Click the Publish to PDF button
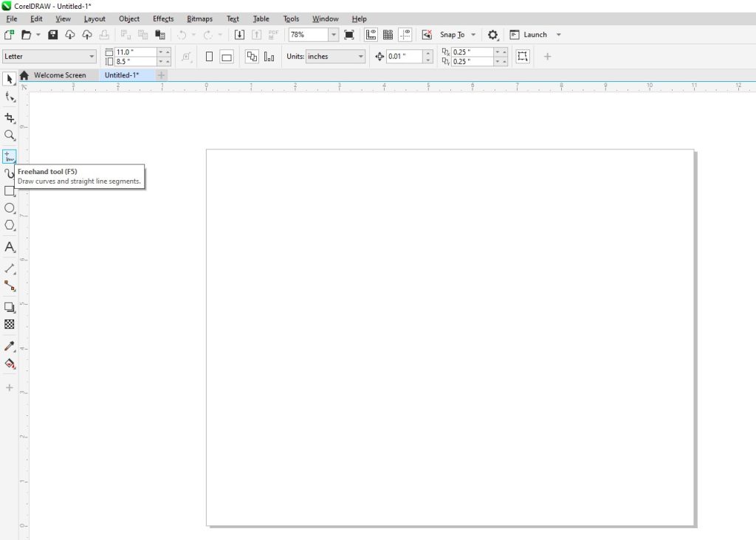The height and width of the screenshot is (540, 756). (273, 34)
